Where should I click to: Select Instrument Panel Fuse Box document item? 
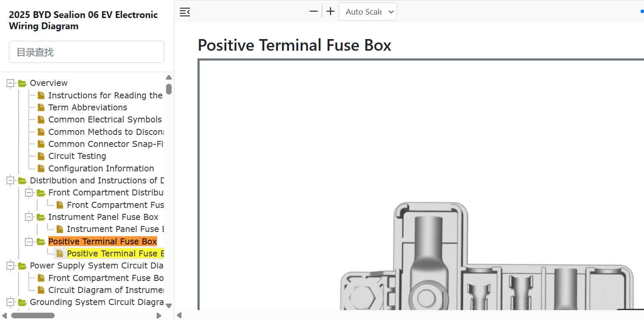coord(115,229)
